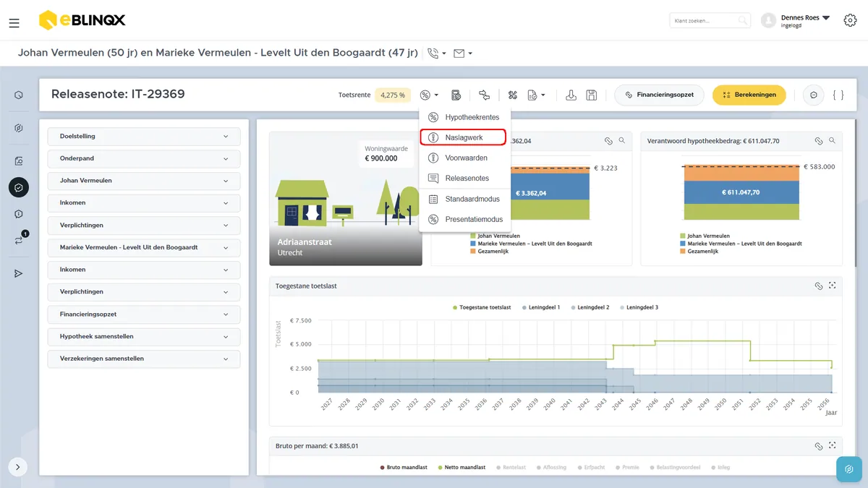Switch to Presentatiemodus via the menu
Viewport: 868px width, 488px height.
point(464,219)
